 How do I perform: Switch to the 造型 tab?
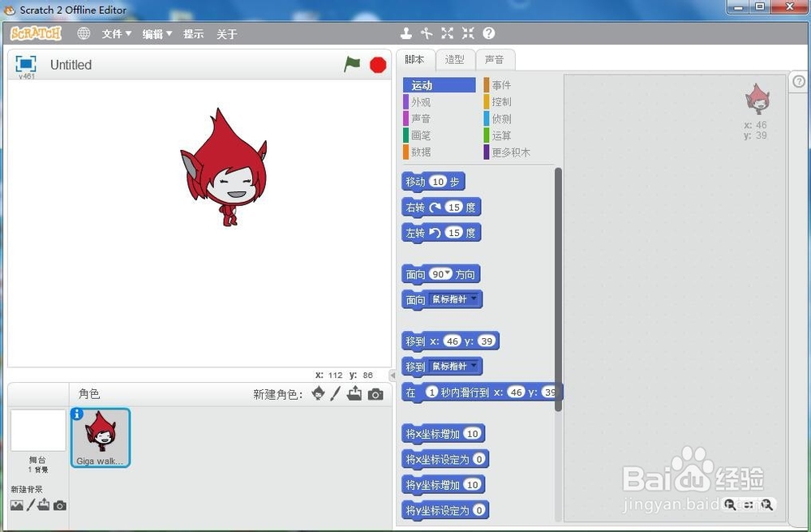coord(455,59)
